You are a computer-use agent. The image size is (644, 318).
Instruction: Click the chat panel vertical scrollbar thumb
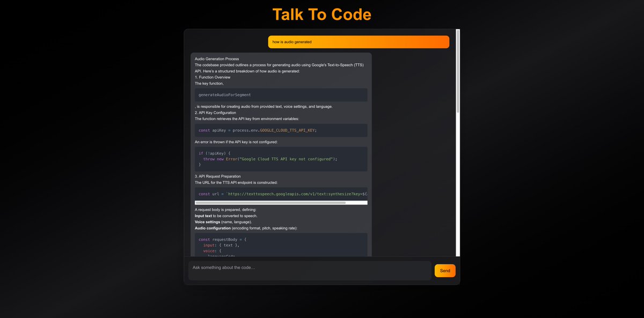pos(458,71)
